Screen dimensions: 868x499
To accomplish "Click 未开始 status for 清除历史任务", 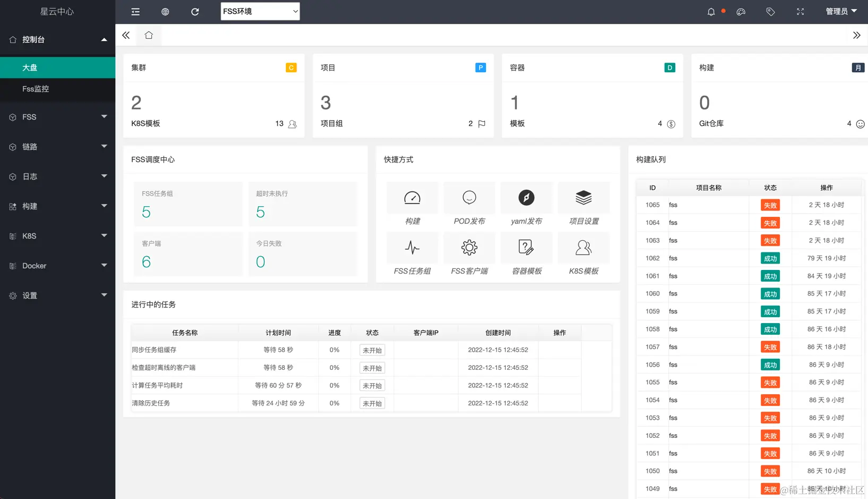I will (372, 403).
